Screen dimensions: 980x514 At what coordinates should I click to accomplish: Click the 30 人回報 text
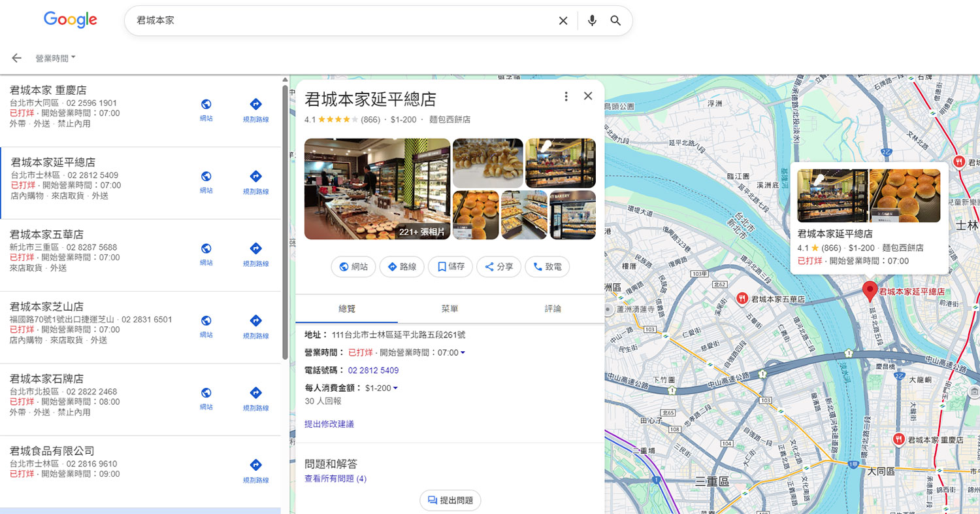[x=323, y=401]
